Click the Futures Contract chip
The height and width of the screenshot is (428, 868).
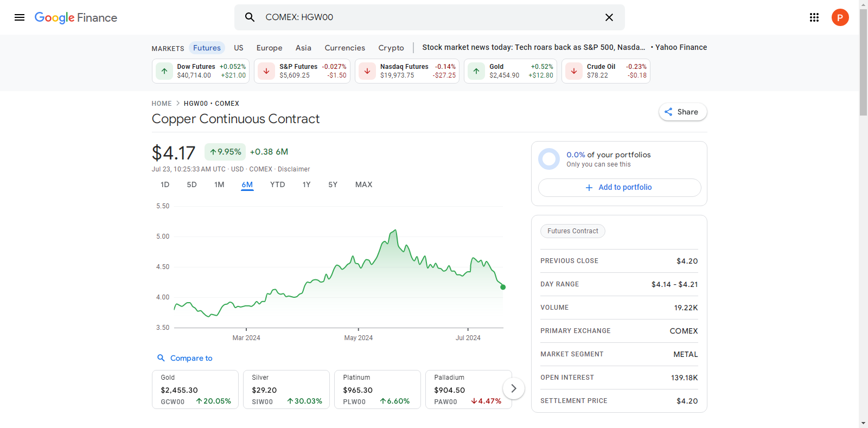click(x=573, y=231)
